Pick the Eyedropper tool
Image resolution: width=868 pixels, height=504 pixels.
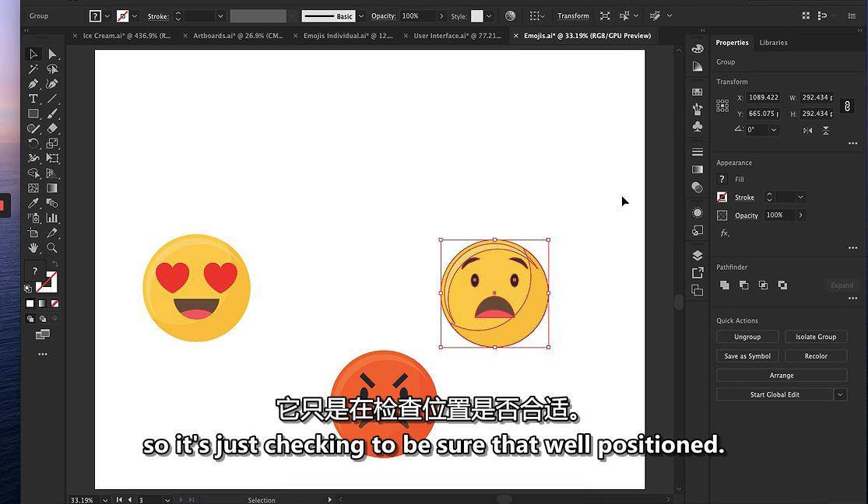33,203
